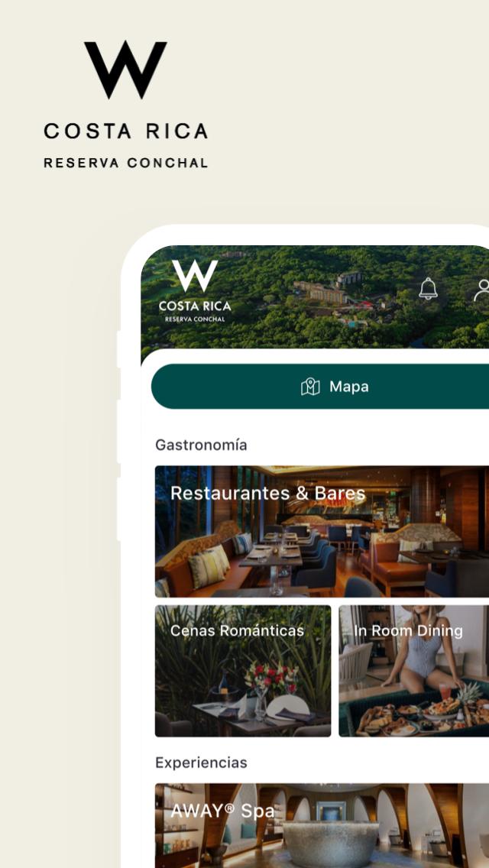
Task: Select the Cenas Románticas tile
Action: click(x=243, y=670)
